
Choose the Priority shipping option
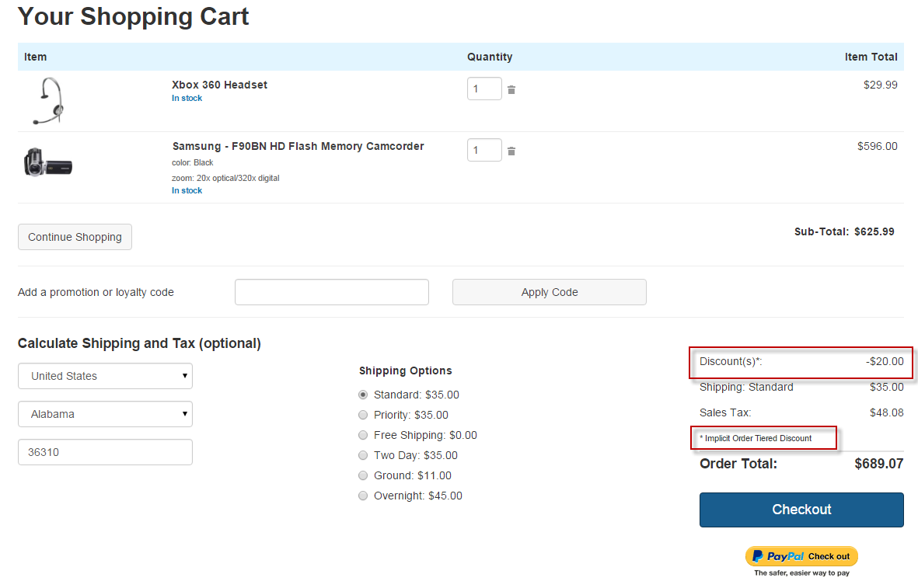[x=363, y=415]
